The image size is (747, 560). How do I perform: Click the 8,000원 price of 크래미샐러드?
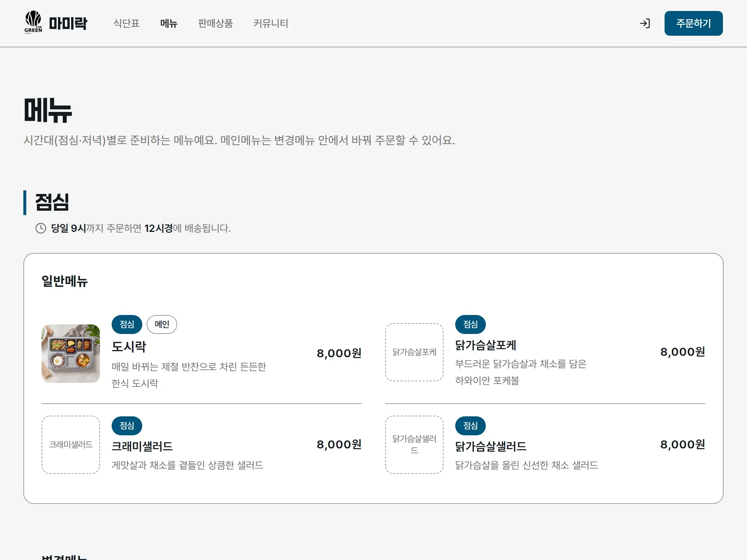point(339,444)
